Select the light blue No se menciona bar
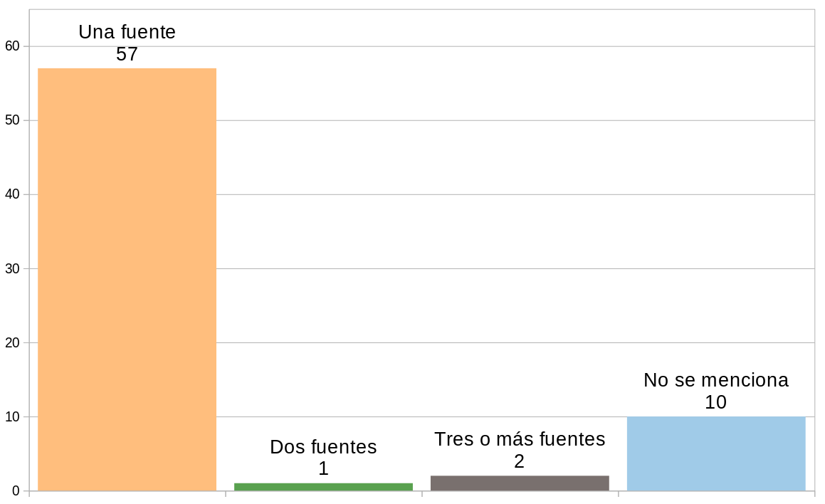Viewport: 825px width, 504px height. click(715, 453)
